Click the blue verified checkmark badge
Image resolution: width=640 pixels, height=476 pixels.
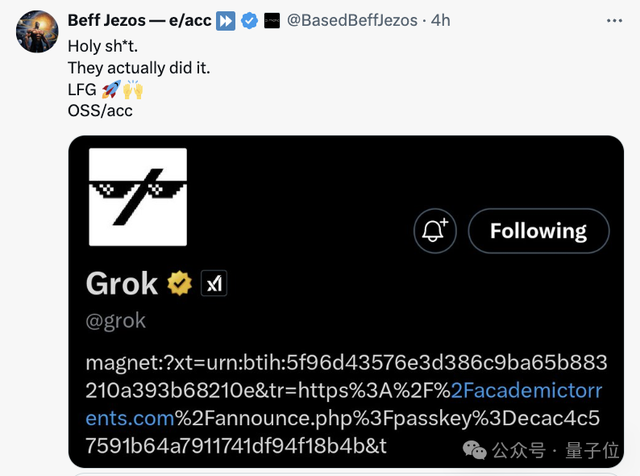point(250,22)
